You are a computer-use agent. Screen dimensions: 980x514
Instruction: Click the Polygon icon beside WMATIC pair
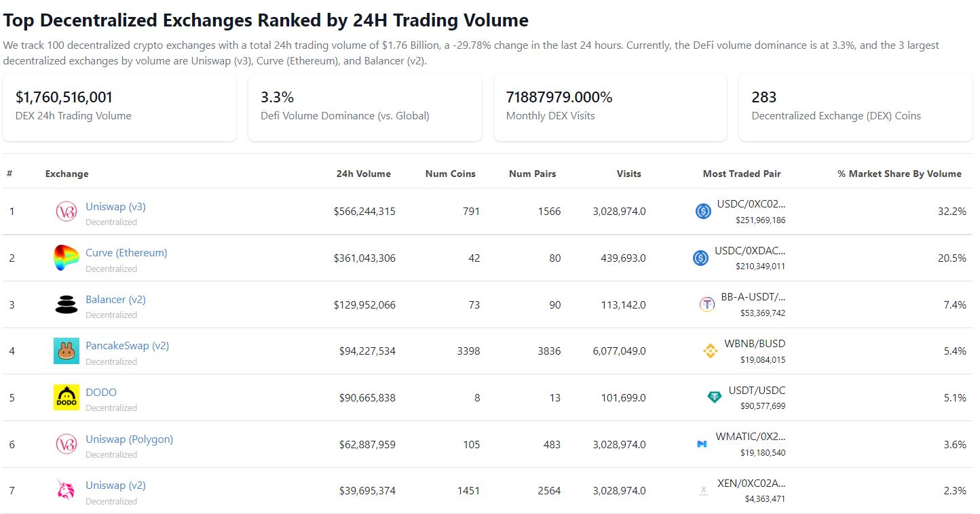[702, 444]
